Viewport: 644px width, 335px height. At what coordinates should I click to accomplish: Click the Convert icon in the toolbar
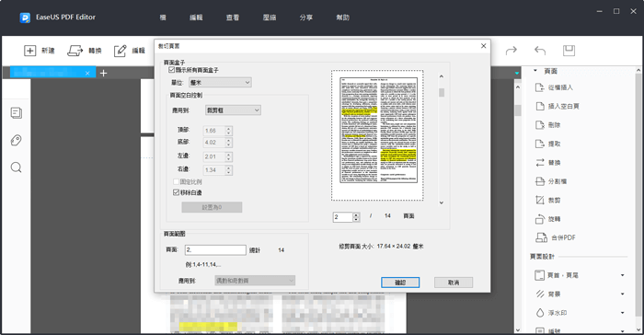pyautogui.click(x=75, y=51)
